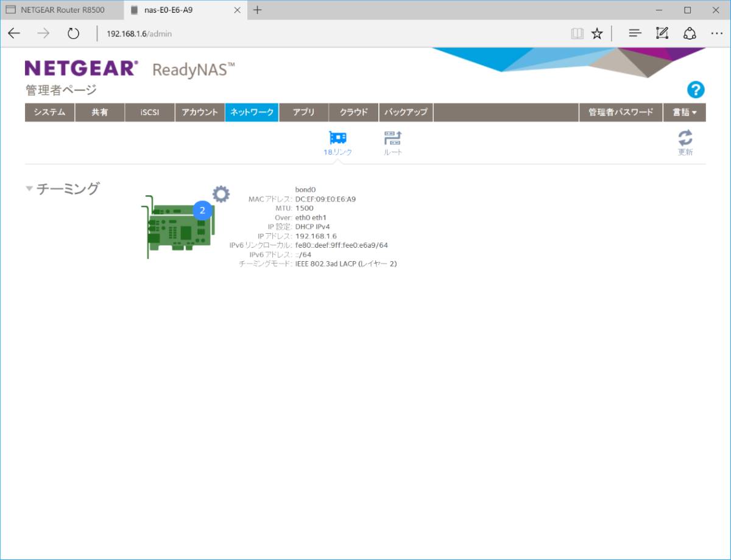Open the browser Hub menu icon
Image resolution: width=731 pixels, height=560 pixels.
tap(635, 33)
